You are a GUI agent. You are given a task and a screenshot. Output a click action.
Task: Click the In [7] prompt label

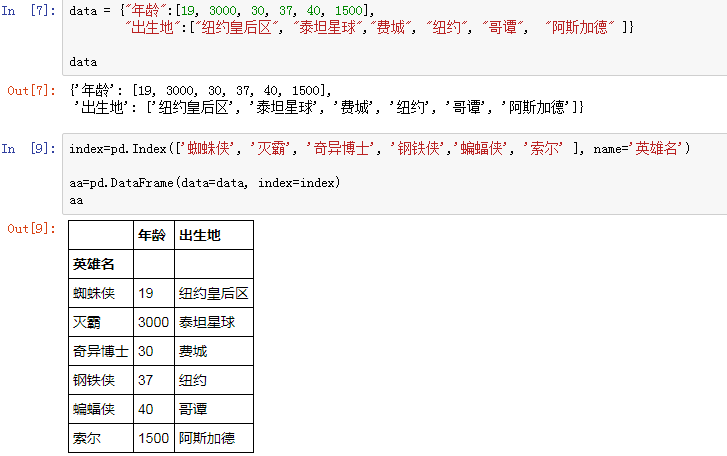click(28, 11)
